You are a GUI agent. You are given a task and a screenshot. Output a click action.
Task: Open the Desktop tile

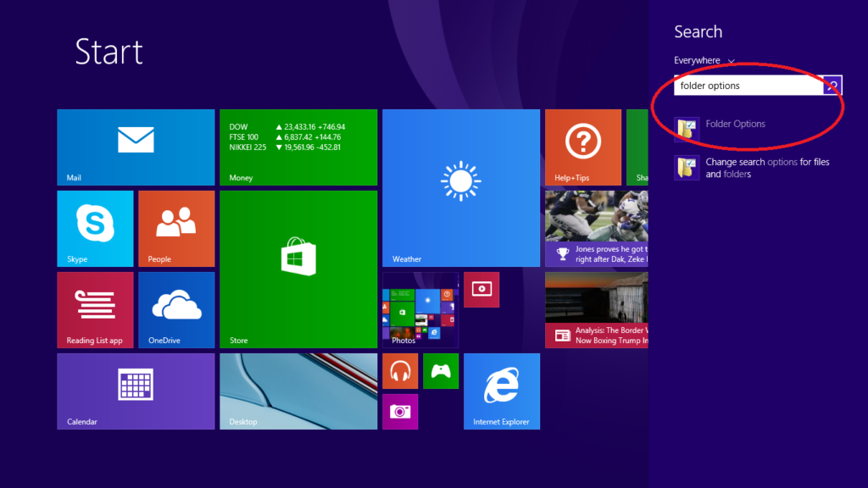point(298,391)
